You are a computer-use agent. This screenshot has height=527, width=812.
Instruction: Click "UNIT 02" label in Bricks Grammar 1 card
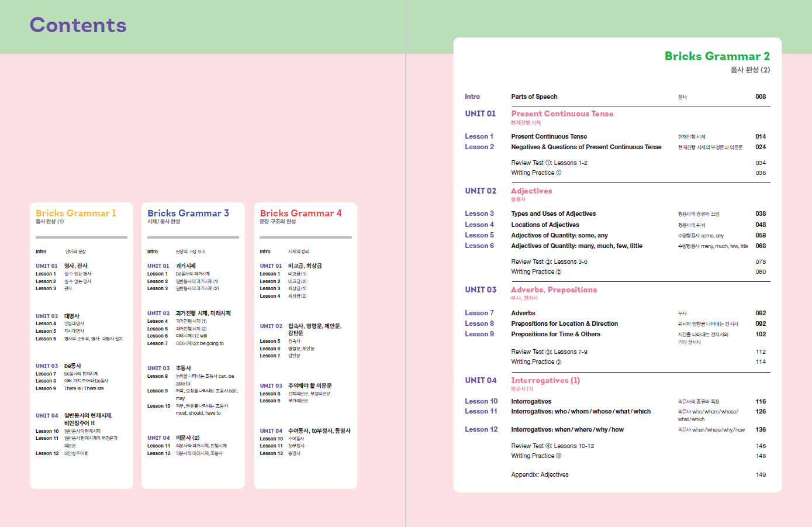47,316
